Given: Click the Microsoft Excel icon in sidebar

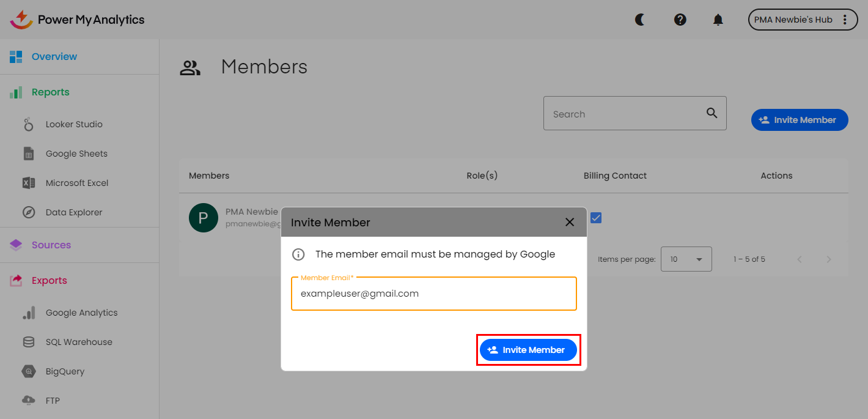Looking at the screenshot, I should 29,183.
